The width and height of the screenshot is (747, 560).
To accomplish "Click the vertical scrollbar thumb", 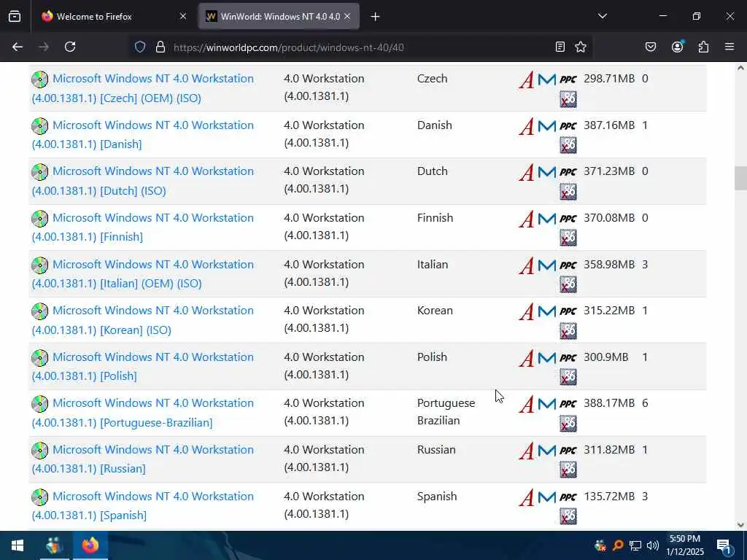I will [x=740, y=178].
